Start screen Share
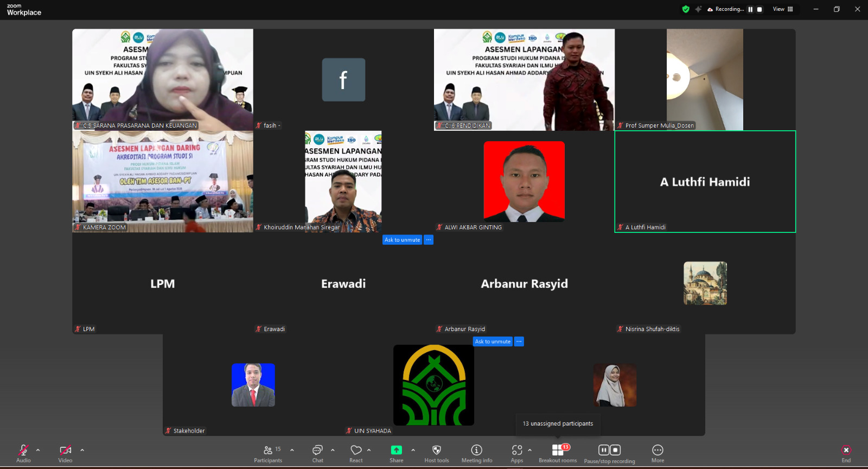868x469 pixels. tap(396, 453)
